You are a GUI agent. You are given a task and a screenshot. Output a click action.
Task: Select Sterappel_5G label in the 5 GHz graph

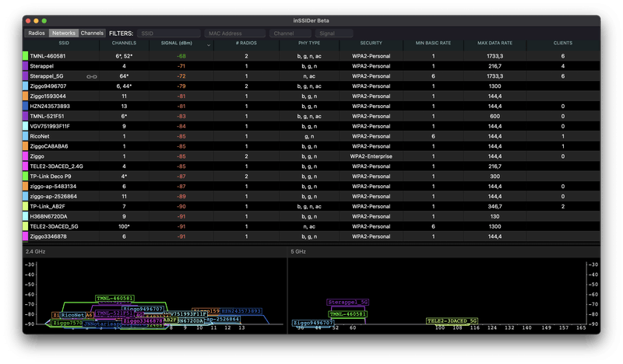coord(348,301)
